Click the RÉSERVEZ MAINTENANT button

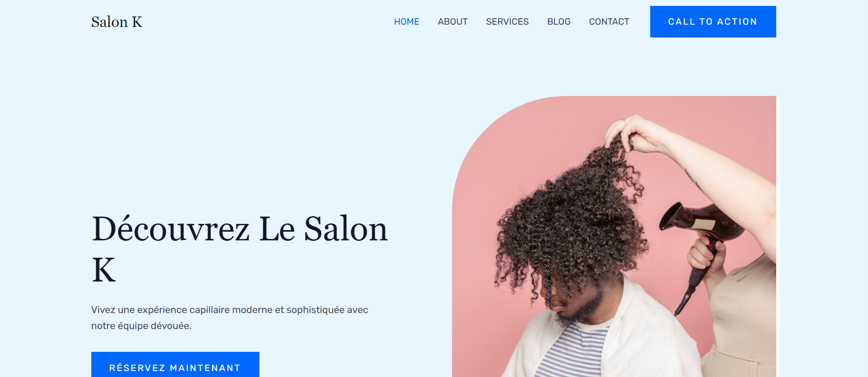(x=175, y=365)
